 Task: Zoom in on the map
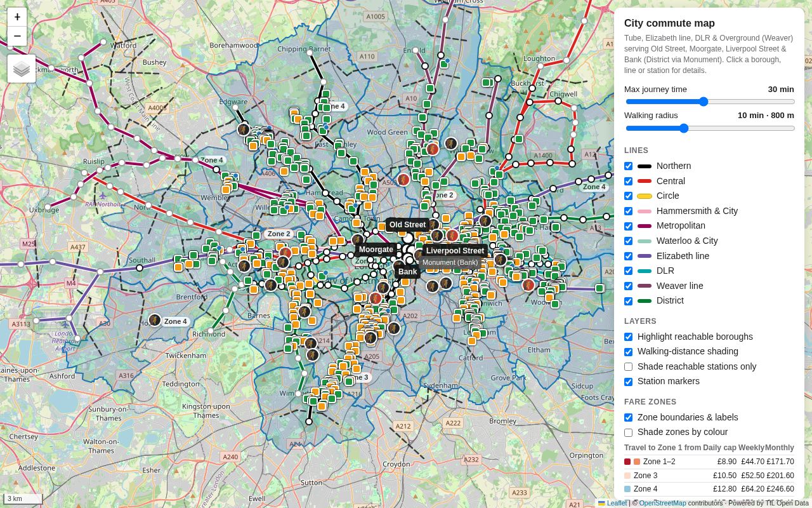[x=17, y=17]
